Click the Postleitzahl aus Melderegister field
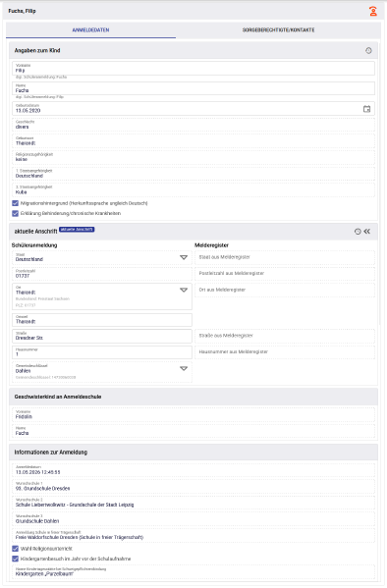This screenshot has height=588, width=387. pos(285,274)
